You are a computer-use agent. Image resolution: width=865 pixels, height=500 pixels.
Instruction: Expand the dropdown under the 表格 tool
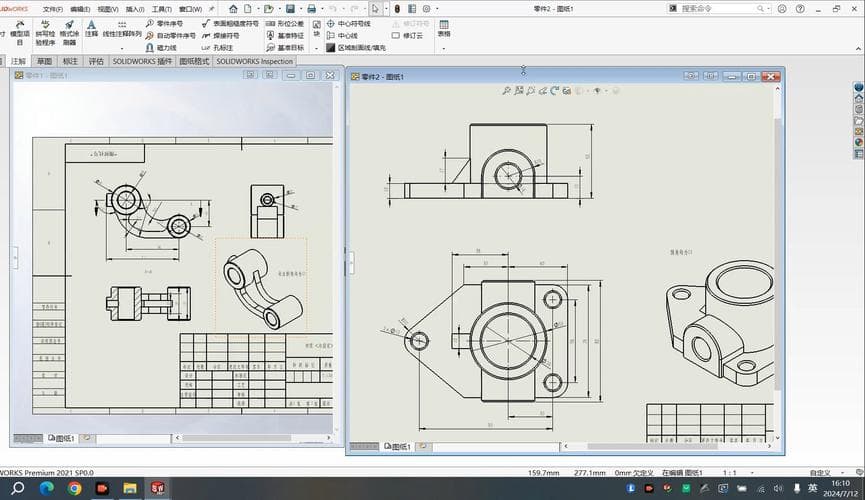point(444,49)
